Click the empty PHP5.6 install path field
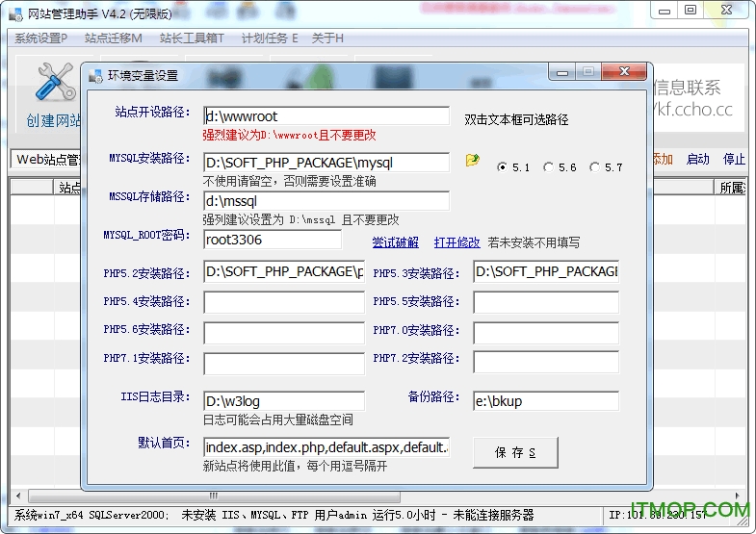Screen dimensions: 756x534 pos(284,333)
